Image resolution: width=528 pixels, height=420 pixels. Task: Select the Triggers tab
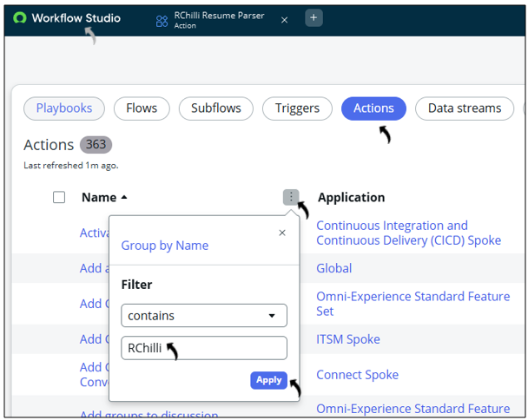click(x=297, y=108)
